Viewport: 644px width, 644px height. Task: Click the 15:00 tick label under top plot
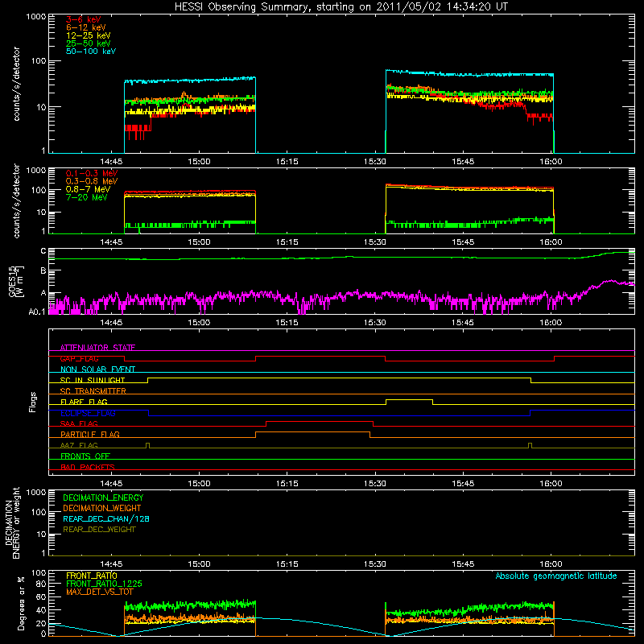(x=199, y=162)
